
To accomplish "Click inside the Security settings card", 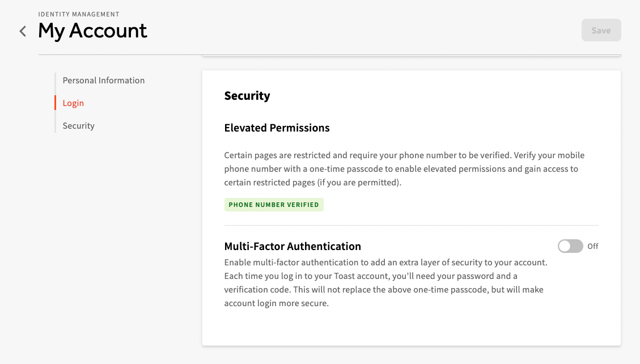I will (x=411, y=329).
